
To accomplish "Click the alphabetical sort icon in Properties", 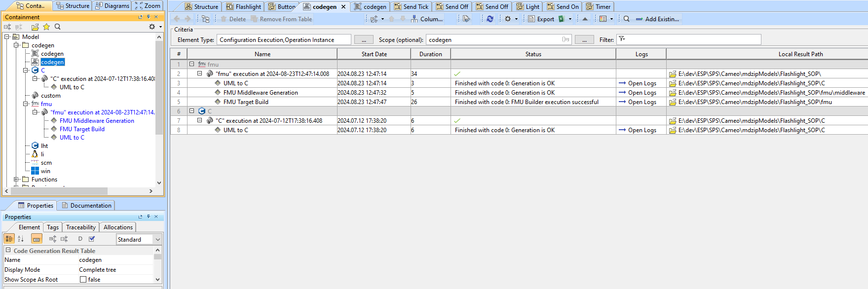I will point(21,239).
